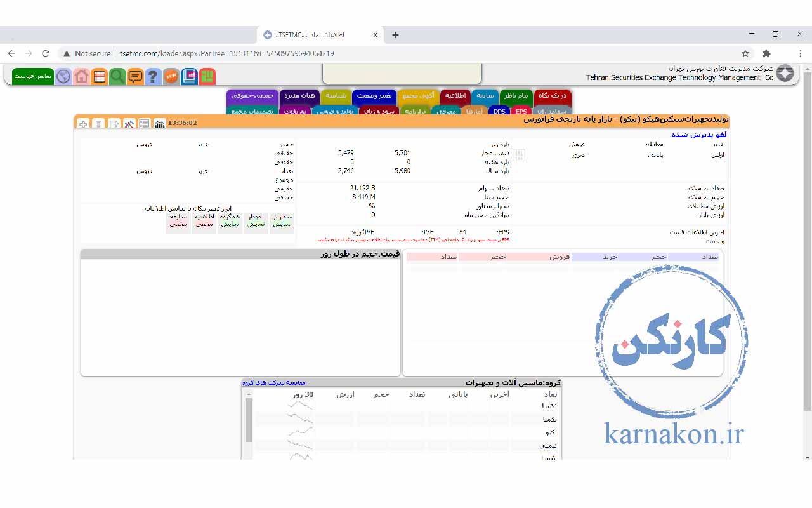The width and height of the screenshot is (812, 508).
Task: Open the در یک نگاه tab
Action: coord(552,95)
